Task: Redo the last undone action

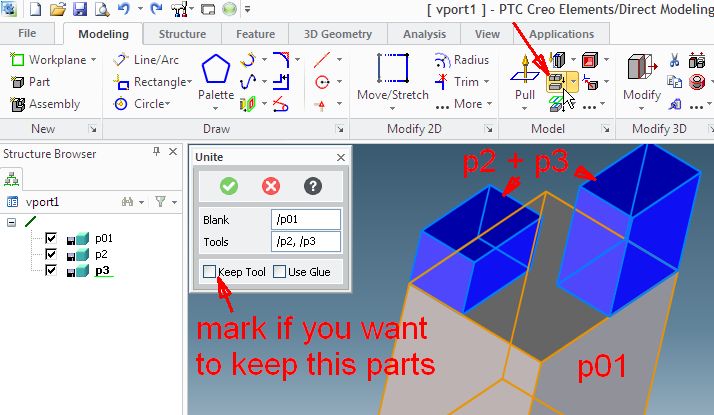Action: [x=157, y=8]
